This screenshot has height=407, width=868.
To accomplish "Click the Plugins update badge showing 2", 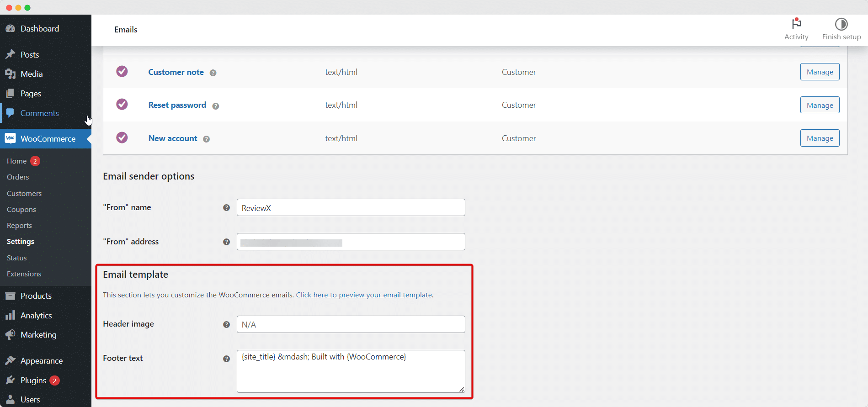I will click(54, 380).
